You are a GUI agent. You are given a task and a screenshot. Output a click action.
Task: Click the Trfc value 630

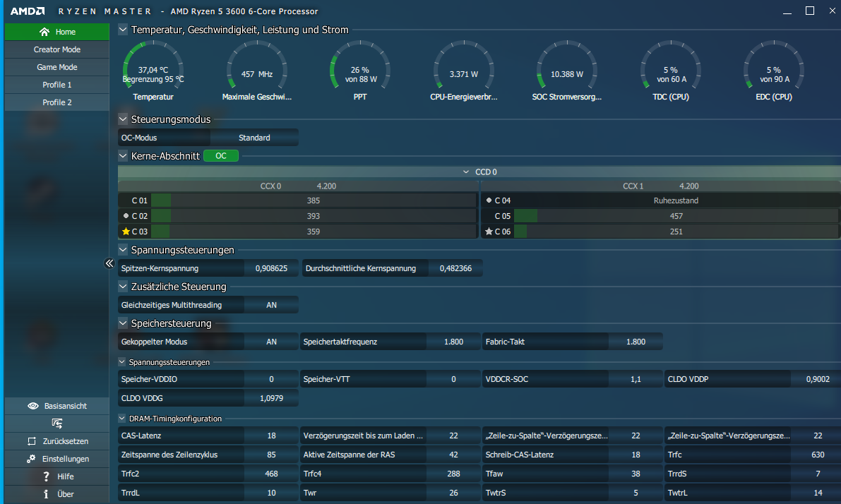816,455
